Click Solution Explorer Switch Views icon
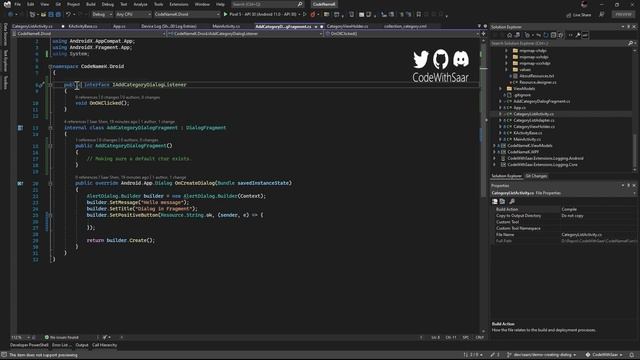Screen dimensions: 640x360 click(x=517, y=35)
